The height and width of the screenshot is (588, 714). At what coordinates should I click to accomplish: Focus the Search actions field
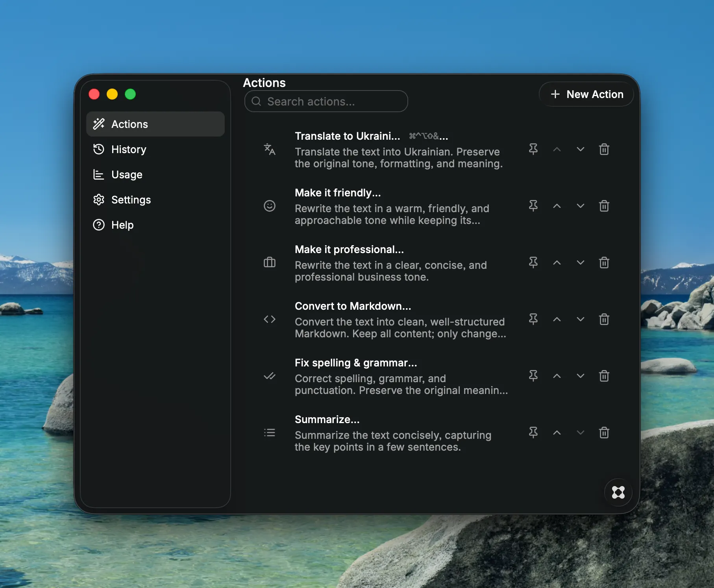pos(326,101)
